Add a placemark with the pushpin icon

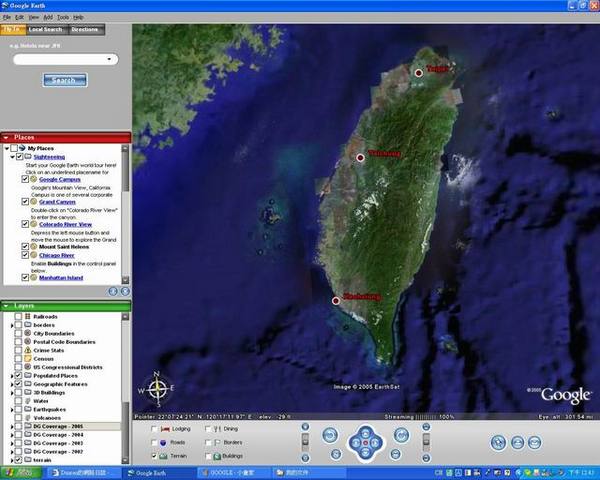pyautogui.click(x=498, y=443)
